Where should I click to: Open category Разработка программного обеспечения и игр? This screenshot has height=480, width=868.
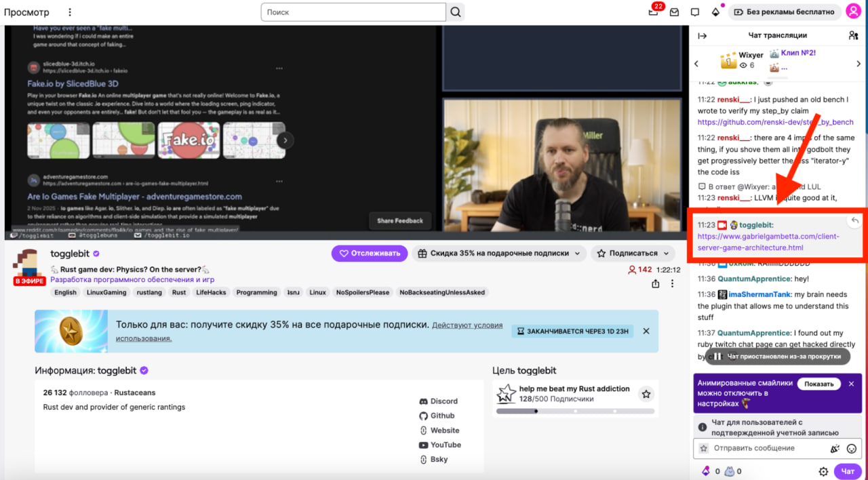pyautogui.click(x=132, y=279)
